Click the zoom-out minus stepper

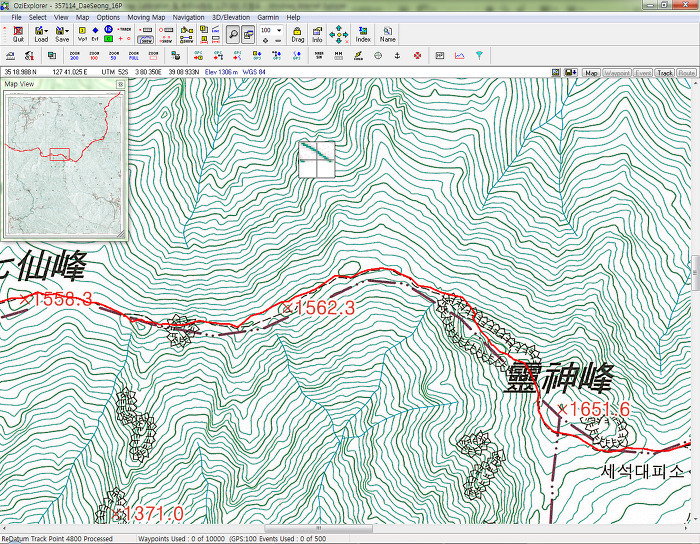pyautogui.click(x=278, y=40)
